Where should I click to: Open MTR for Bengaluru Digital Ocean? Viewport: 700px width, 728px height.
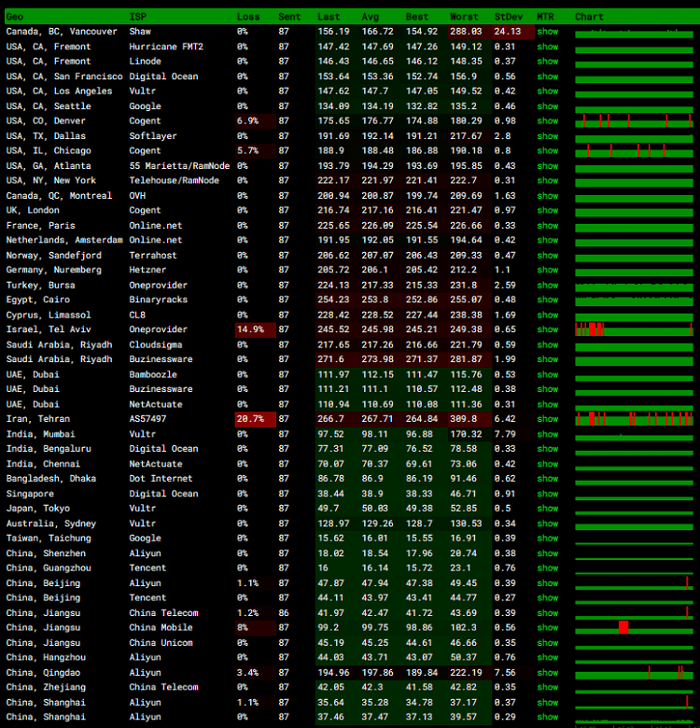point(548,449)
